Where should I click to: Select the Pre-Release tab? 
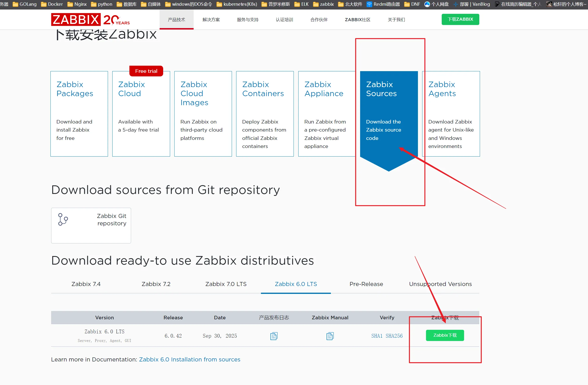point(366,284)
